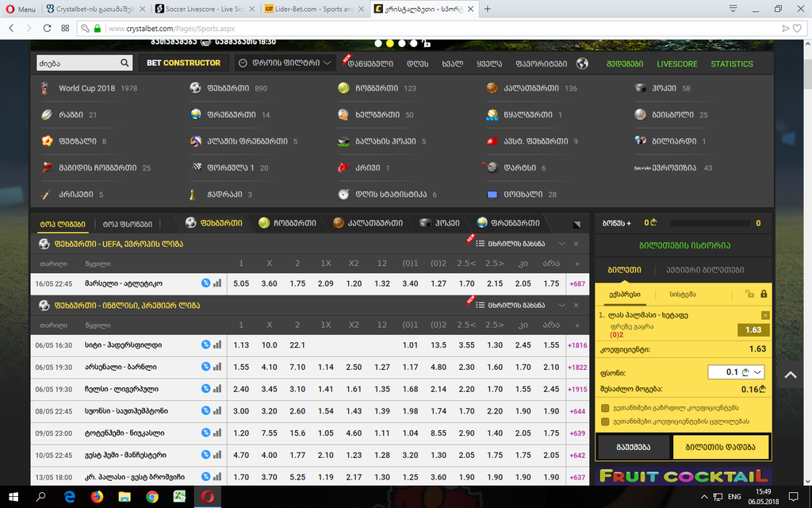The width and height of the screenshot is (812, 508).
Task: Open ცხრილის გახსნა for UEFA league
Action: pos(511,244)
